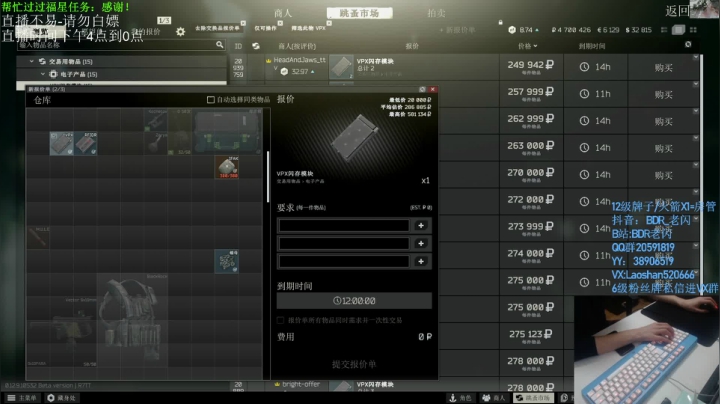Select the middle panel view layout icon
The width and height of the screenshot is (720, 404).
click(678, 30)
